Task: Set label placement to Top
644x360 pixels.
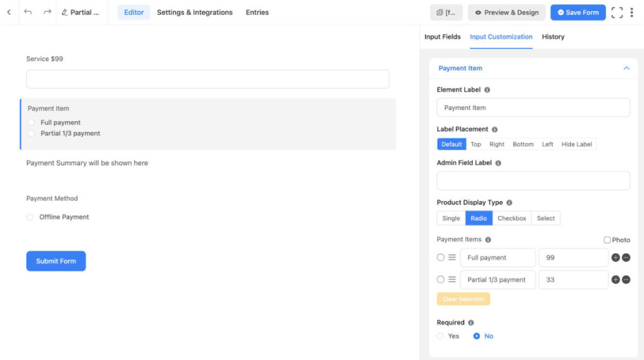Action: pos(475,144)
